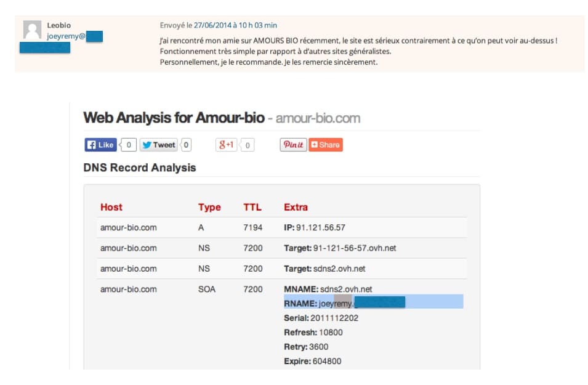Click the heading "Web Analysis for Amour-bio"
This screenshot has width=588, height=385.
174,118
